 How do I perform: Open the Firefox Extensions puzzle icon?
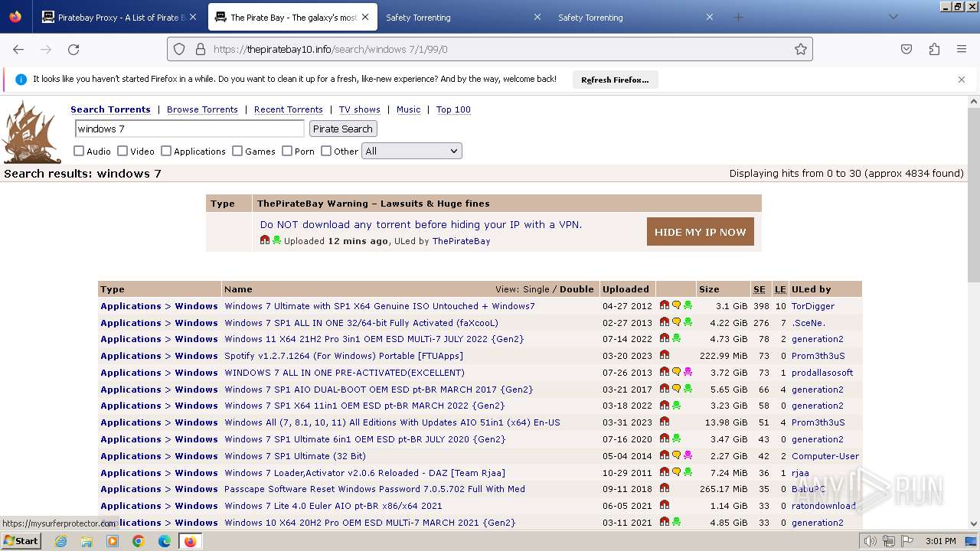pyautogui.click(x=934, y=49)
